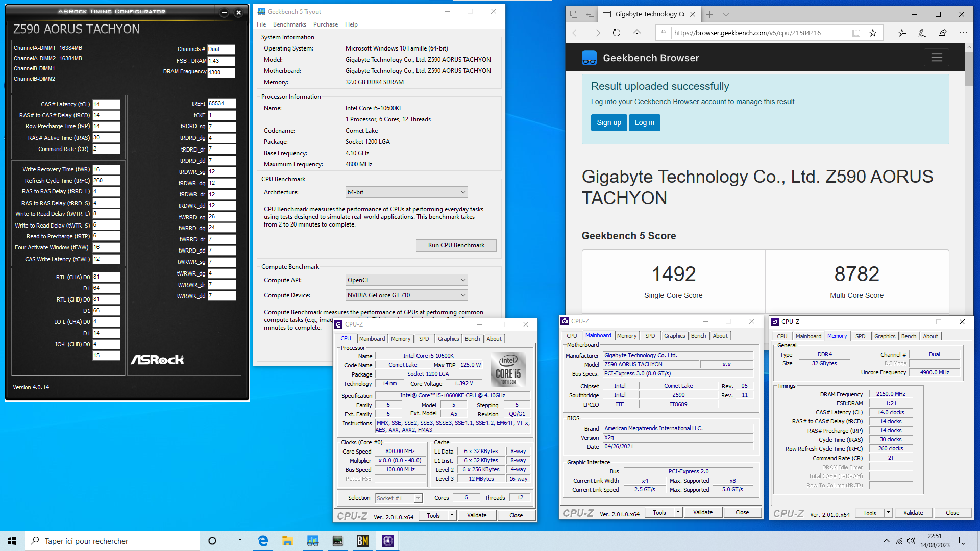Open Geekbench Help menu

(x=351, y=24)
